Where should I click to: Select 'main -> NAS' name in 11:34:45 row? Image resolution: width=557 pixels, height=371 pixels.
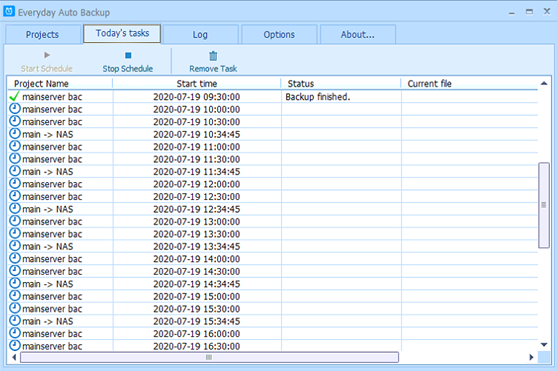point(48,172)
